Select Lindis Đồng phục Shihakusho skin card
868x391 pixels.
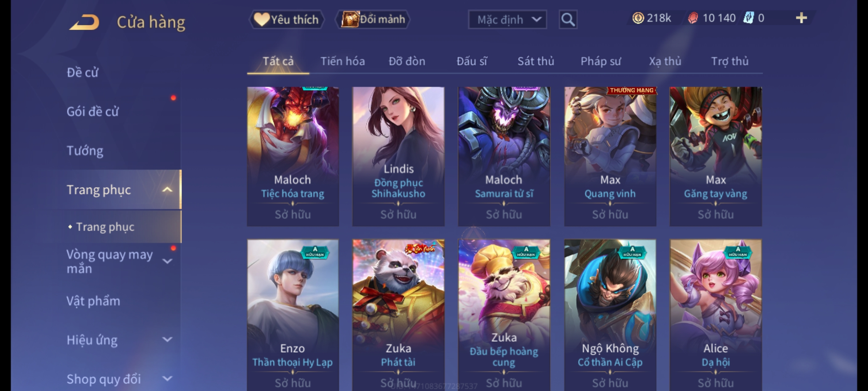pyautogui.click(x=398, y=156)
